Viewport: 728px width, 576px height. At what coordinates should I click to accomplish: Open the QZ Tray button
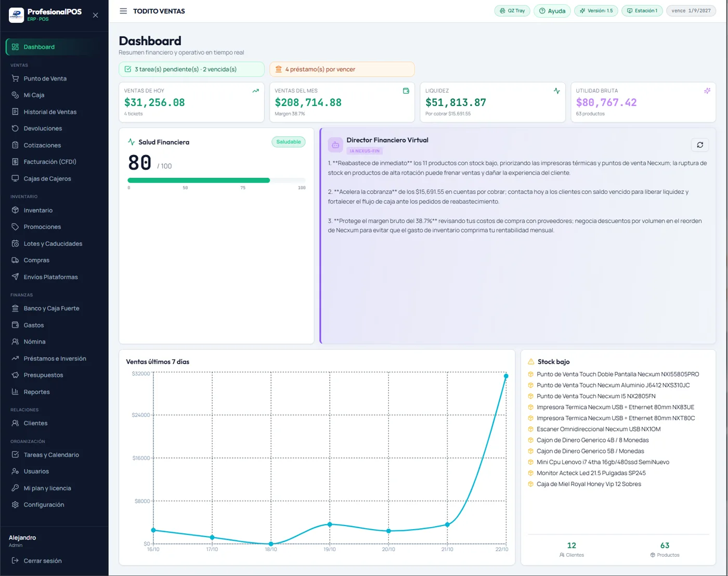pos(512,11)
